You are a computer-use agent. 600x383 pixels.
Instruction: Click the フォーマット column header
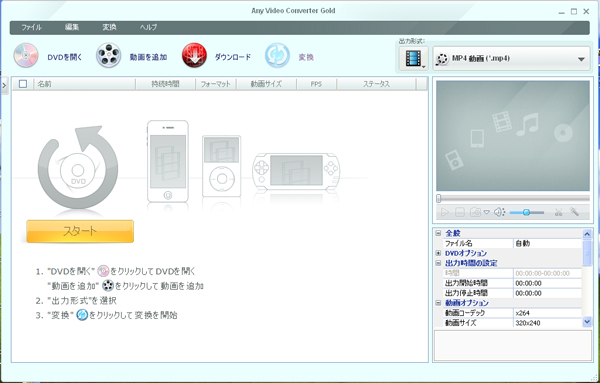coord(216,84)
